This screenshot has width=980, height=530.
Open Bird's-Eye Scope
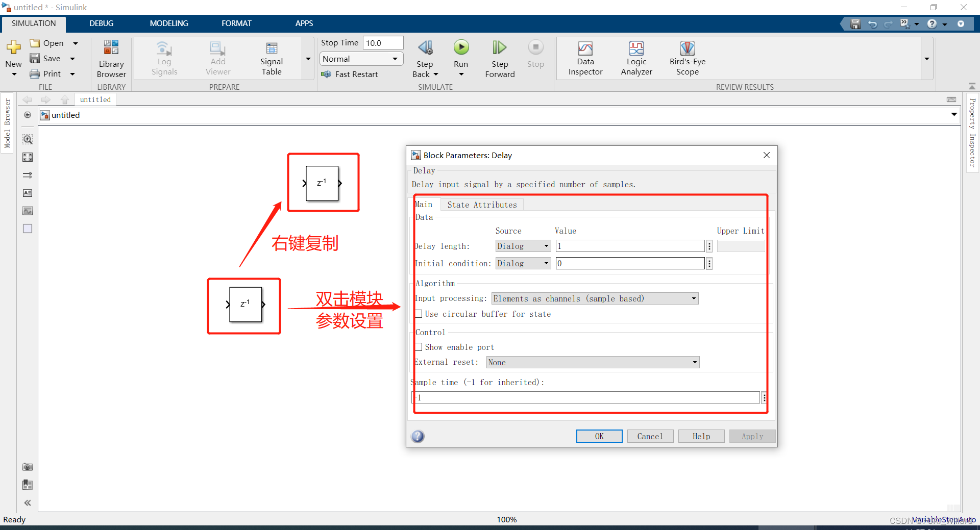tap(688, 59)
